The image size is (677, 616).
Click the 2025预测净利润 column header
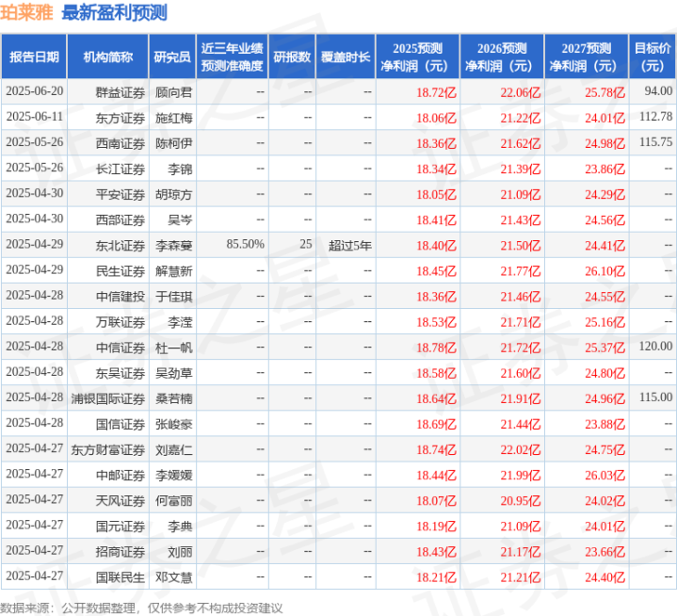(x=417, y=57)
